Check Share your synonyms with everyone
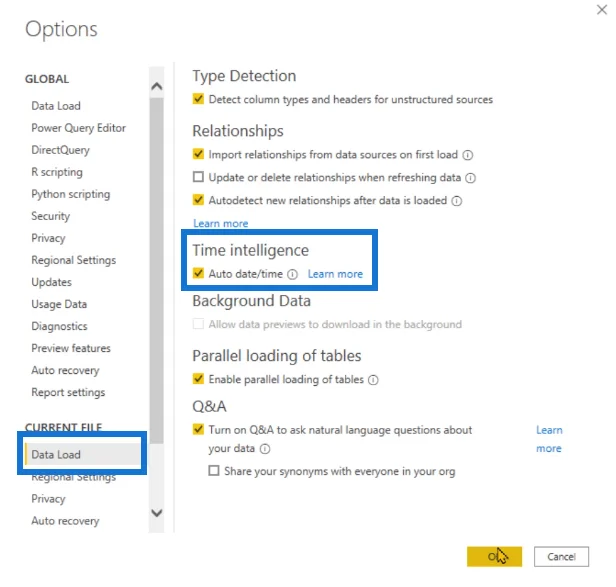 click(214, 471)
